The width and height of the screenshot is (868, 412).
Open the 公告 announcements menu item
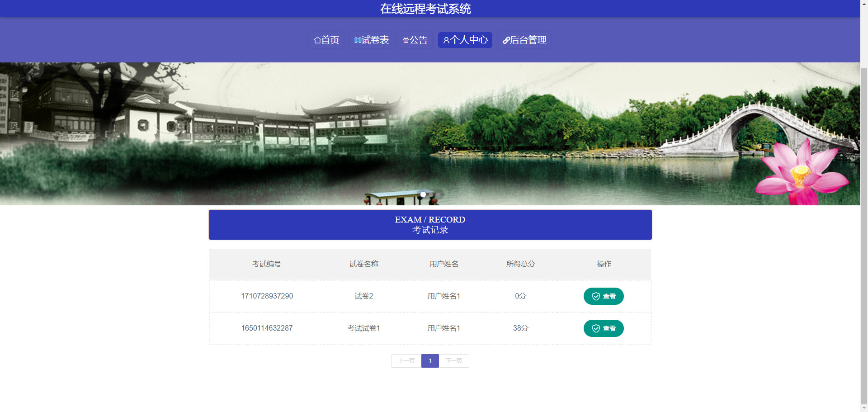(x=415, y=40)
